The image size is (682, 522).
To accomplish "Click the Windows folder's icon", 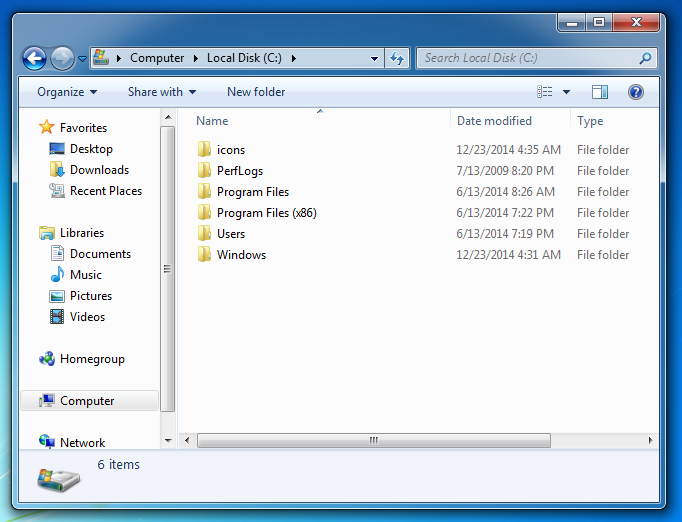I will (204, 254).
